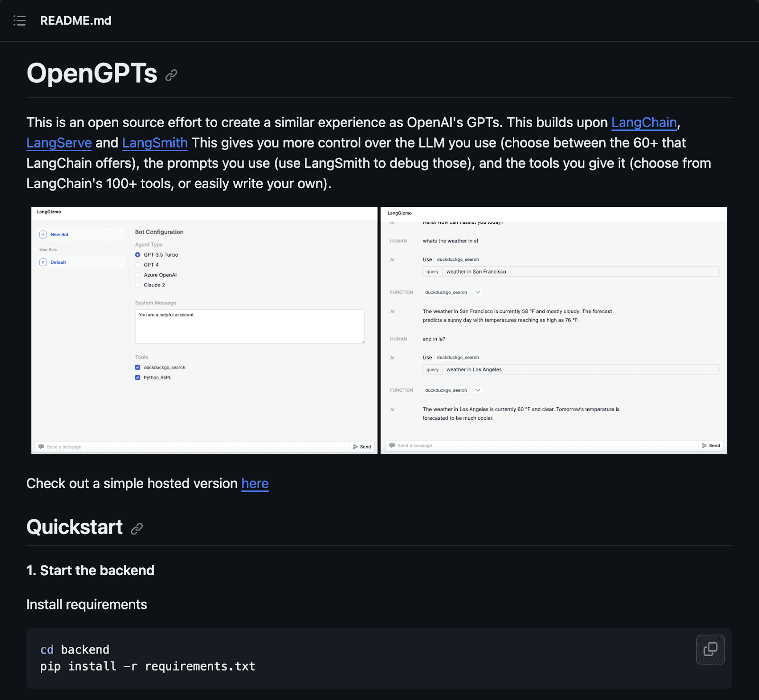Click the LangGizmo title in left screenshot

tap(49, 212)
